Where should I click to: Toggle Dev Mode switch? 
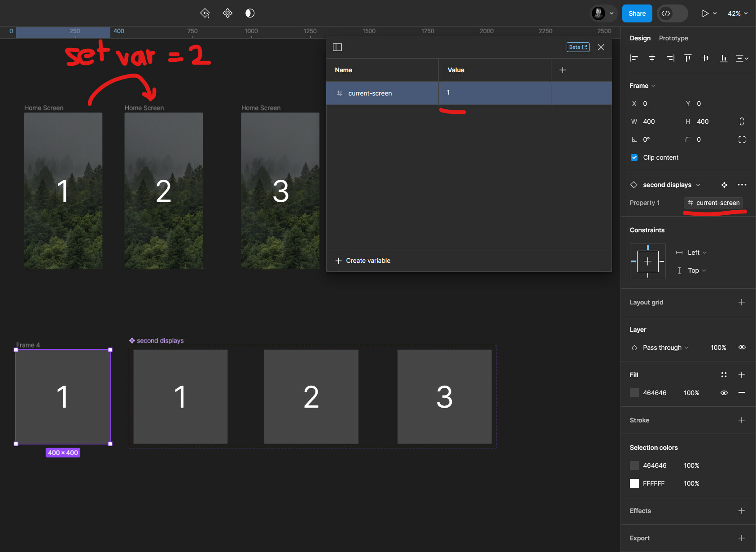[672, 13]
